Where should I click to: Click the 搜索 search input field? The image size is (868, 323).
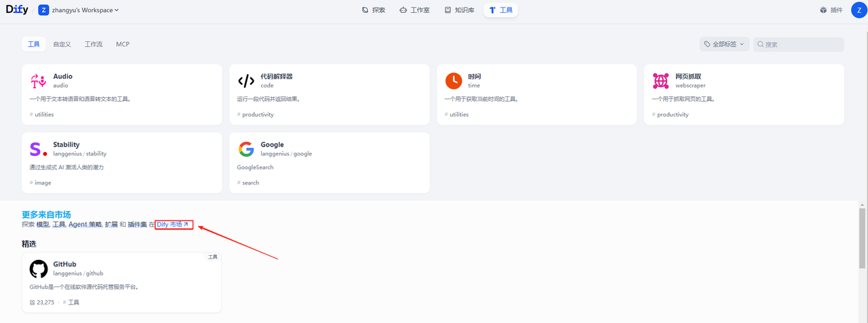point(800,44)
